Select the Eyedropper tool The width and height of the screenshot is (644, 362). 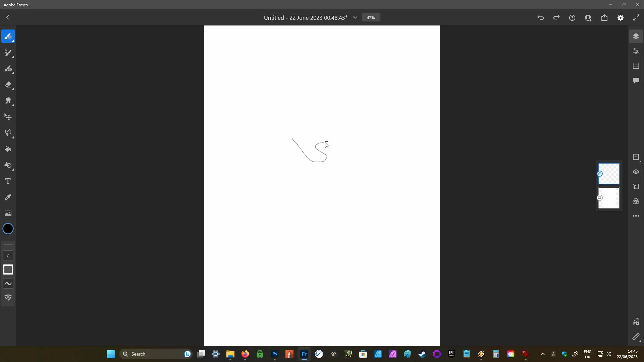point(8,197)
